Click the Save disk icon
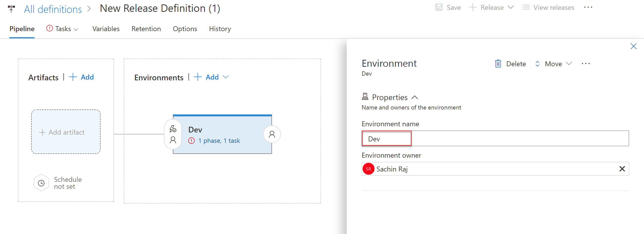Image resolution: width=644 pixels, height=234 pixels. [x=439, y=7]
